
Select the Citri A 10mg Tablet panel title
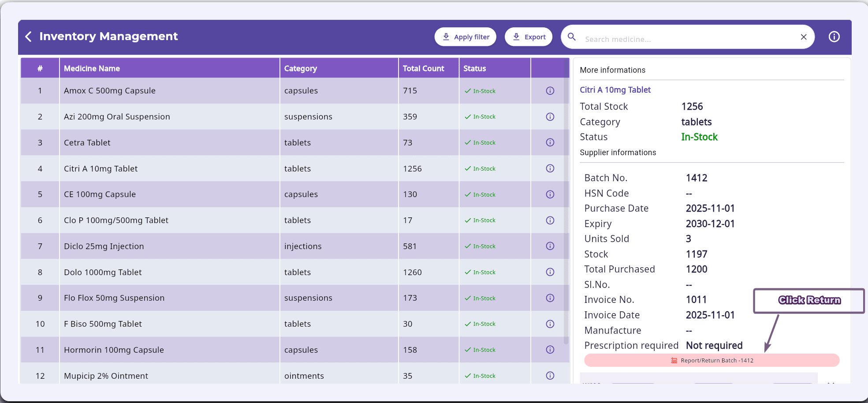[615, 90]
